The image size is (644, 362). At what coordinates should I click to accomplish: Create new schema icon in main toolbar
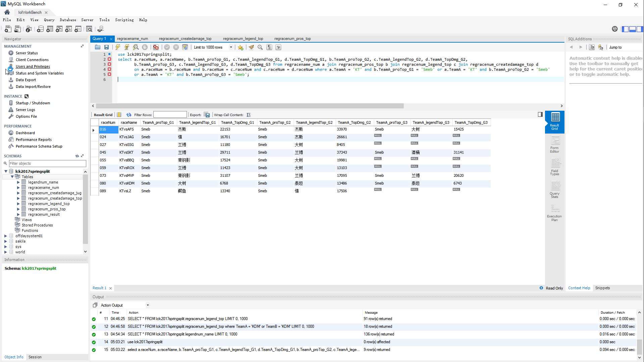click(40, 29)
